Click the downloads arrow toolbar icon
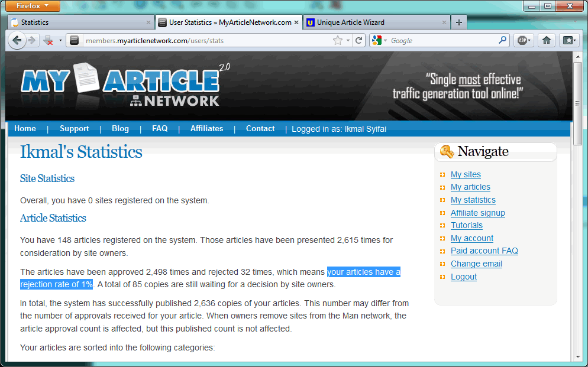The image size is (588, 367). click(48, 40)
